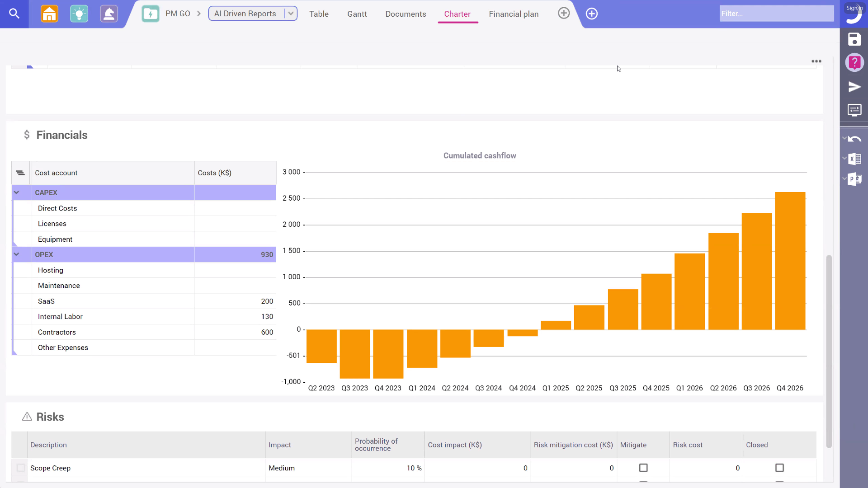Screen dimensions: 868x488
Task: Open the search magnifier
Action: pos(14,14)
